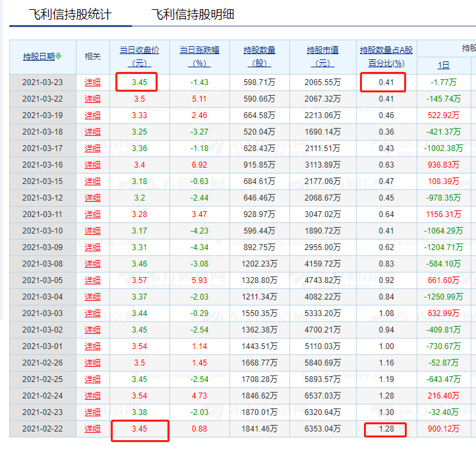Click green sort arrow beside 持股日期
Screen dimensions: 476x450
[59, 56]
